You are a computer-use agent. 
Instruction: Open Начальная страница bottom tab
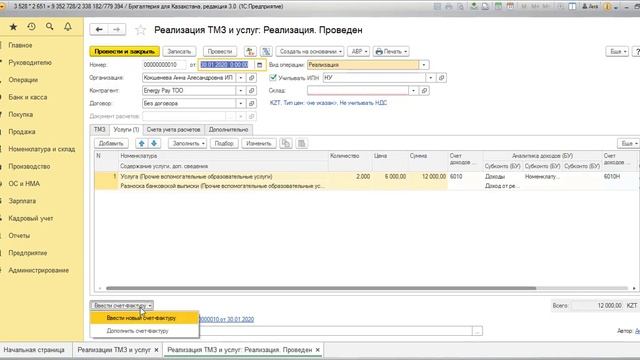34,350
